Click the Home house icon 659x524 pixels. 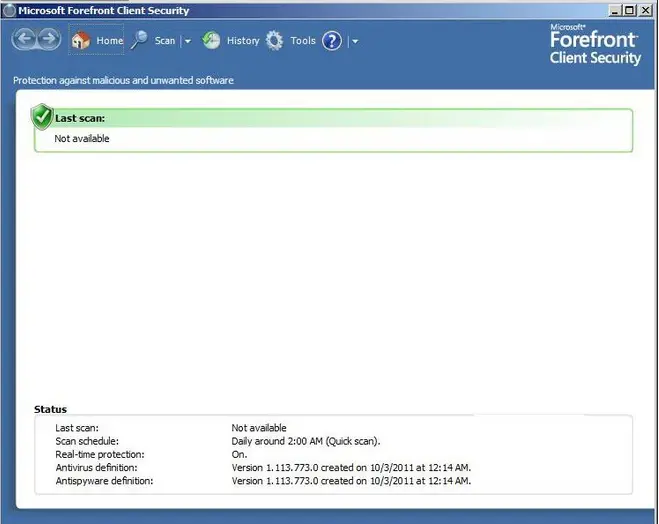(x=81, y=40)
